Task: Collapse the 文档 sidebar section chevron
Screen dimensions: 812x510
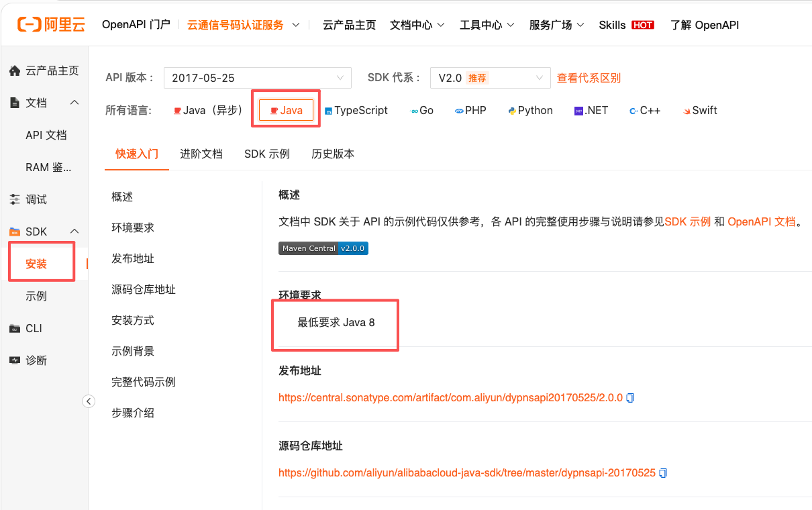Action: tap(74, 103)
